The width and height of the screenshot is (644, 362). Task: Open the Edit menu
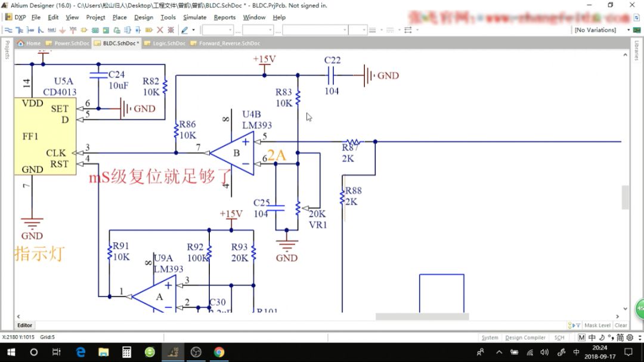tap(53, 17)
